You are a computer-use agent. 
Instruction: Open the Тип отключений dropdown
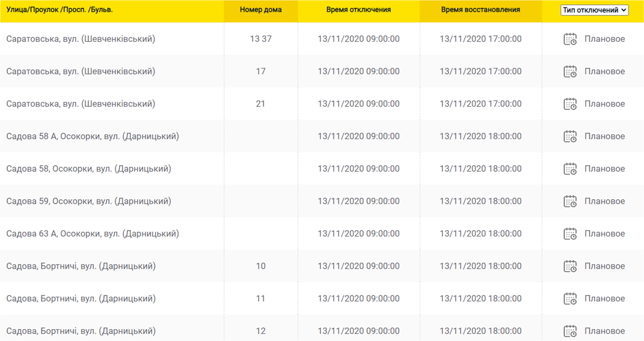click(x=594, y=10)
